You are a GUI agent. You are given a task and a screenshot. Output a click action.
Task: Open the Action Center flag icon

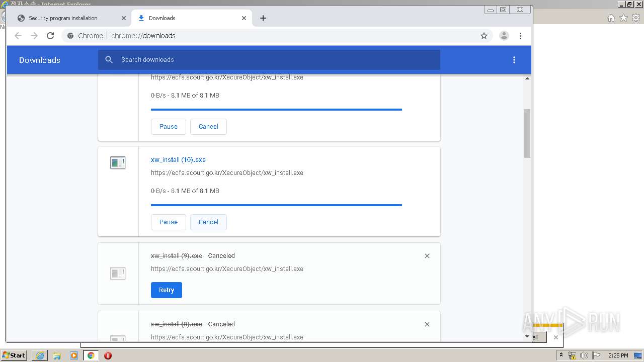click(x=596, y=355)
